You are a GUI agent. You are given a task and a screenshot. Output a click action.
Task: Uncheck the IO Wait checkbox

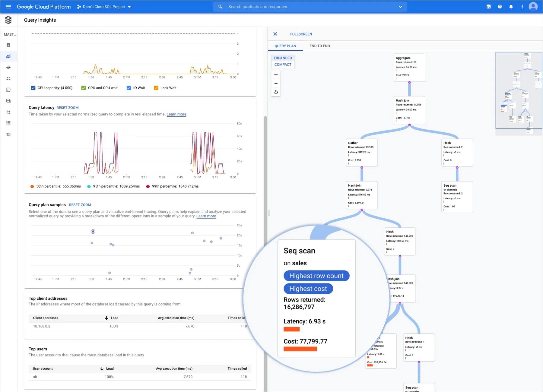pyautogui.click(x=129, y=88)
